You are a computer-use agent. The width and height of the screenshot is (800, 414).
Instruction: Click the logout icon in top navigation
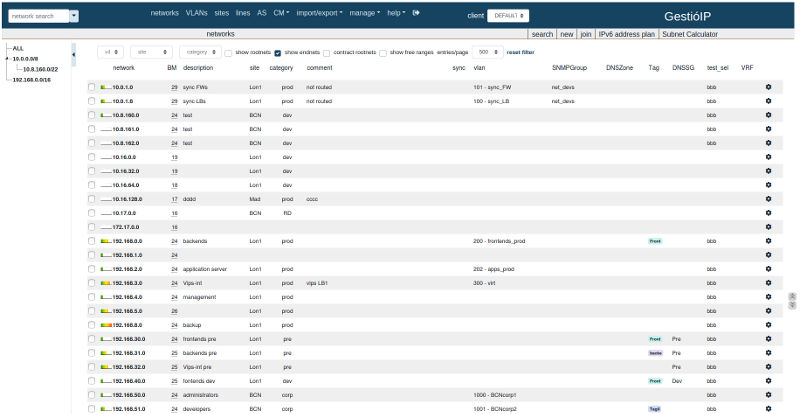417,13
